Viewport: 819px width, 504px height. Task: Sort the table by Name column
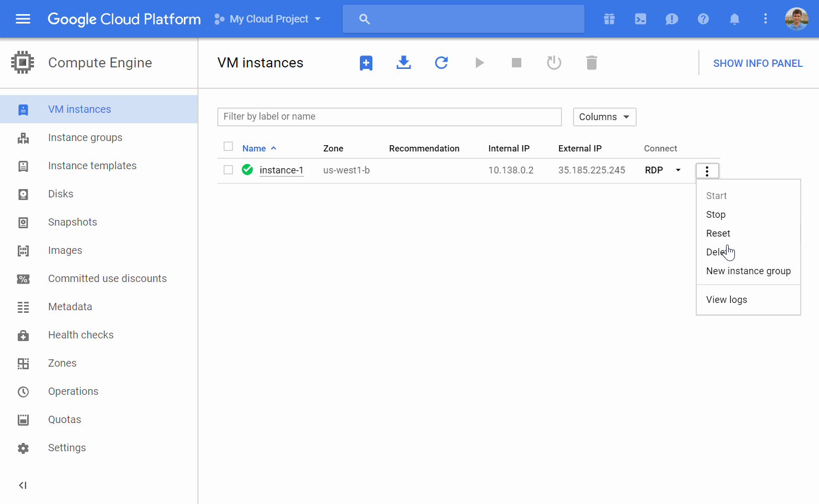(x=259, y=148)
